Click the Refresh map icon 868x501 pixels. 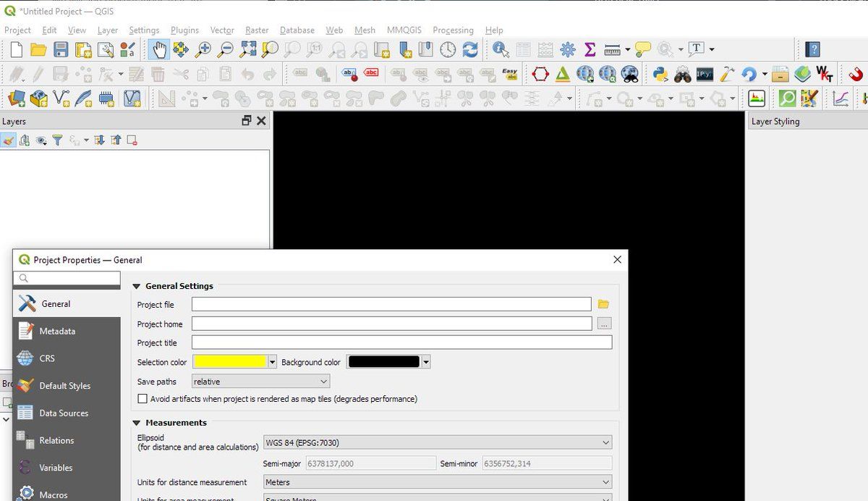pyautogui.click(x=470, y=49)
